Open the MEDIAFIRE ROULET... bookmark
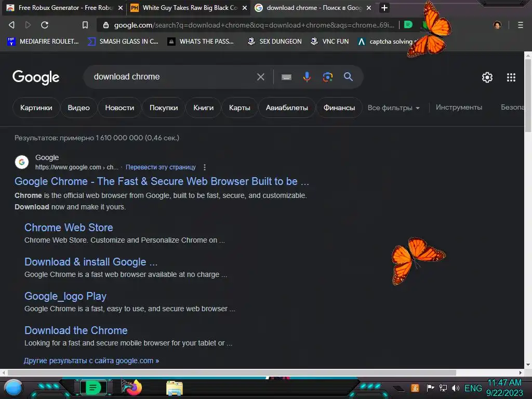Image resolution: width=532 pixels, height=399 pixels. (x=43, y=42)
